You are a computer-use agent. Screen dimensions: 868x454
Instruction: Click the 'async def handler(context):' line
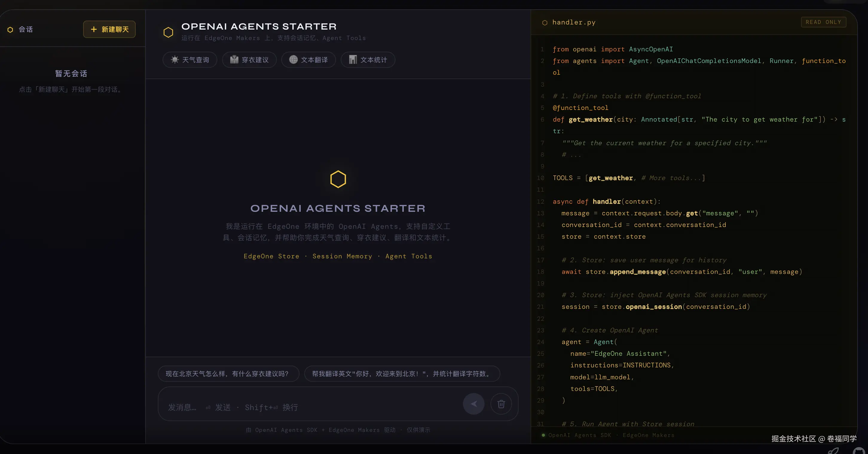[606, 201]
